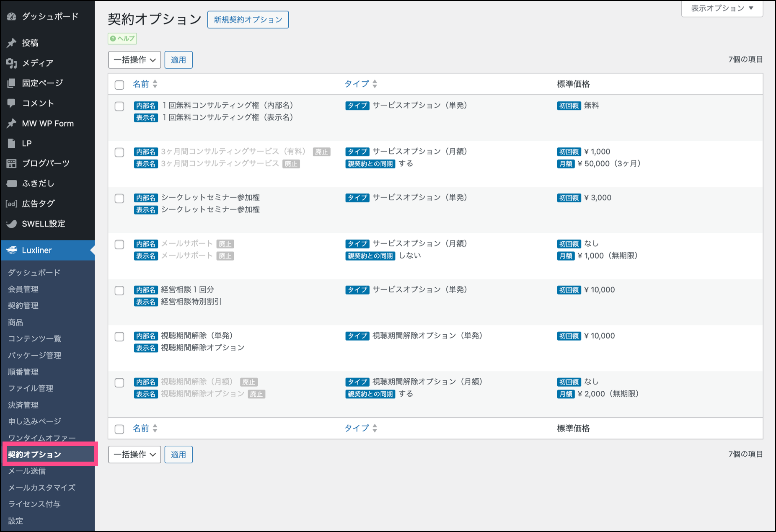Image resolution: width=776 pixels, height=532 pixels.
Task: Expand the 表示オプション screen options panel
Action: click(x=722, y=8)
